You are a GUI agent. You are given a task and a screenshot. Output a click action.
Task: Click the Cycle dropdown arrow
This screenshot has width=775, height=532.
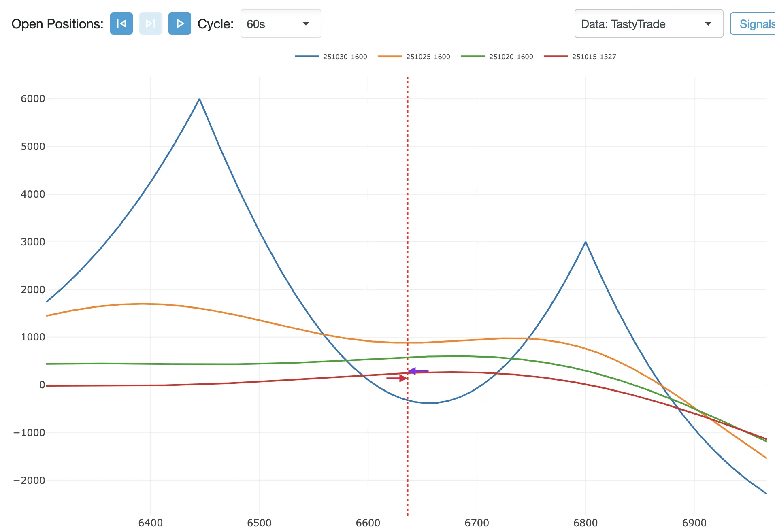[x=306, y=24]
